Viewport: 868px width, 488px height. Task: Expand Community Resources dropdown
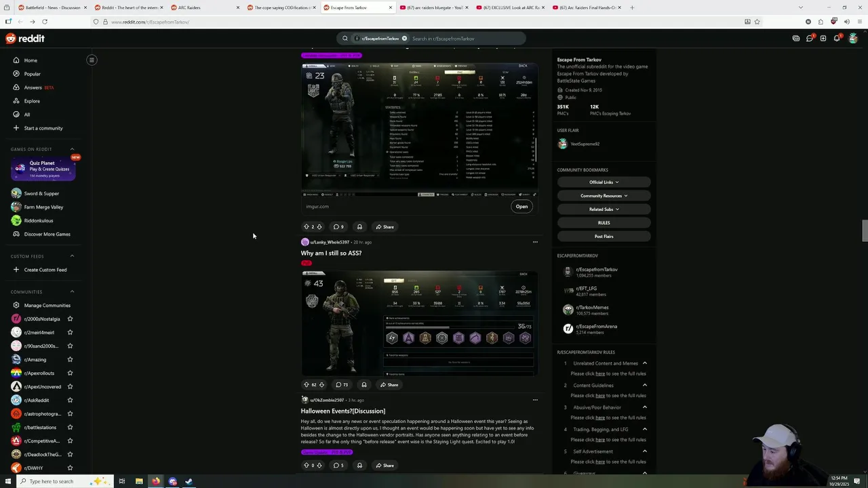[x=604, y=196]
